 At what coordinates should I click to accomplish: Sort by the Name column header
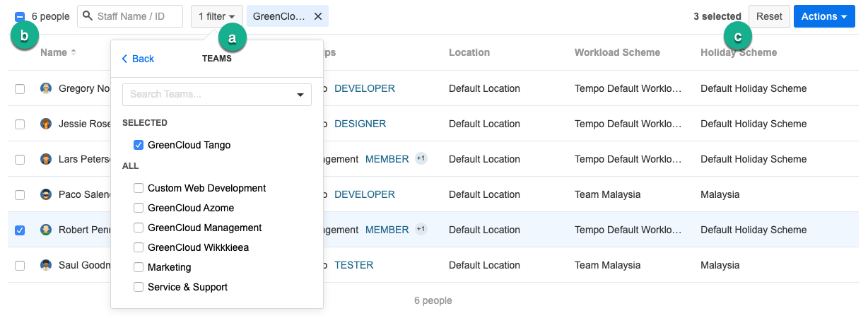pos(54,52)
